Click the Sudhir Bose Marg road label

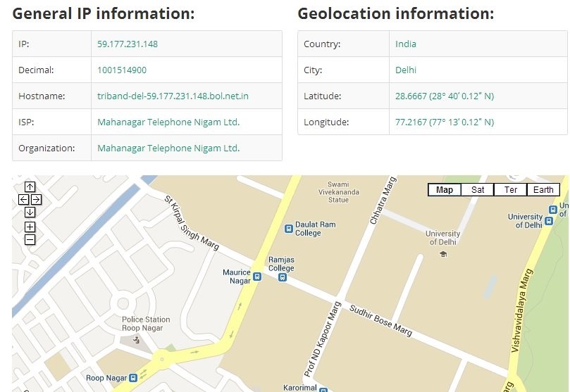(x=380, y=320)
